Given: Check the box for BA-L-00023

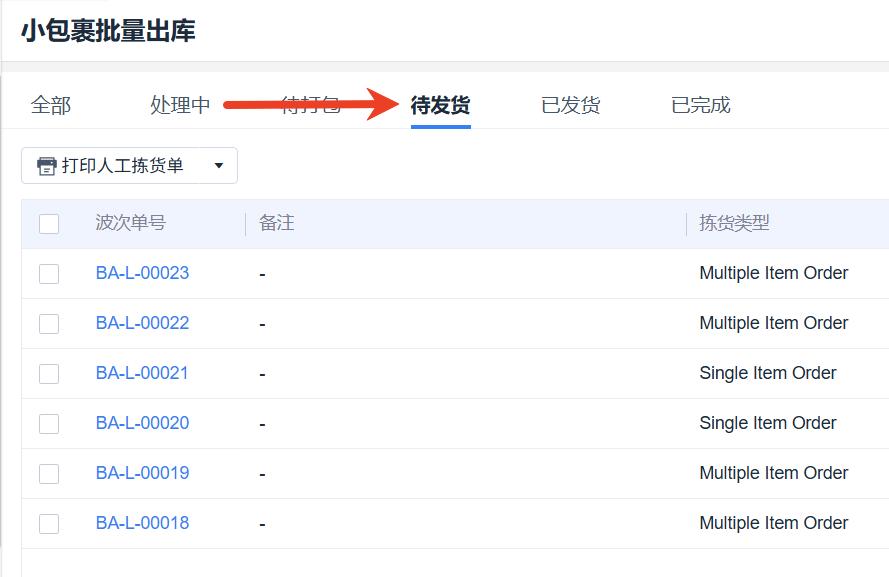Looking at the screenshot, I should pyautogui.click(x=49, y=274).
